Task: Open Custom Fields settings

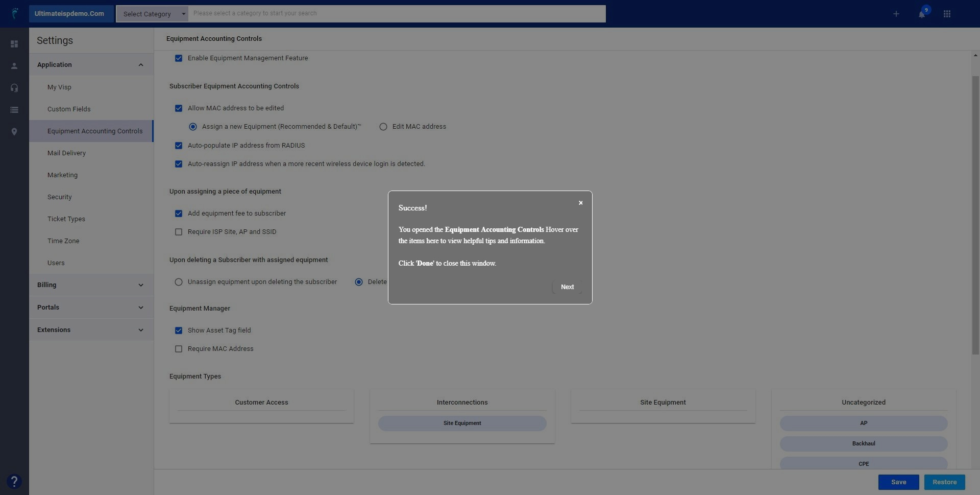Action: point(91,109)
